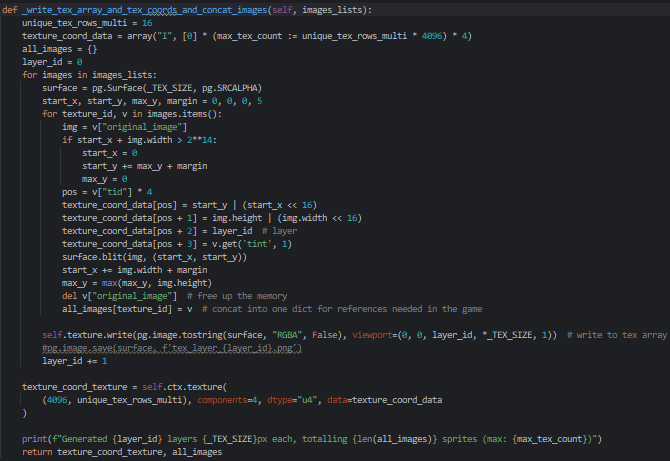Click the line 'for images in images_lists:'
The height and width of the screenshot is (461, 670).
89,75
